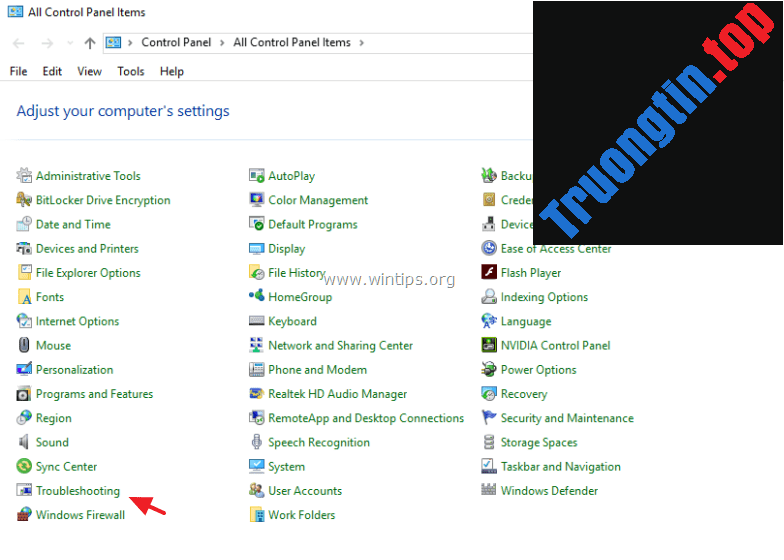Open the Speech Recognition link

click(x=319, y=442)
